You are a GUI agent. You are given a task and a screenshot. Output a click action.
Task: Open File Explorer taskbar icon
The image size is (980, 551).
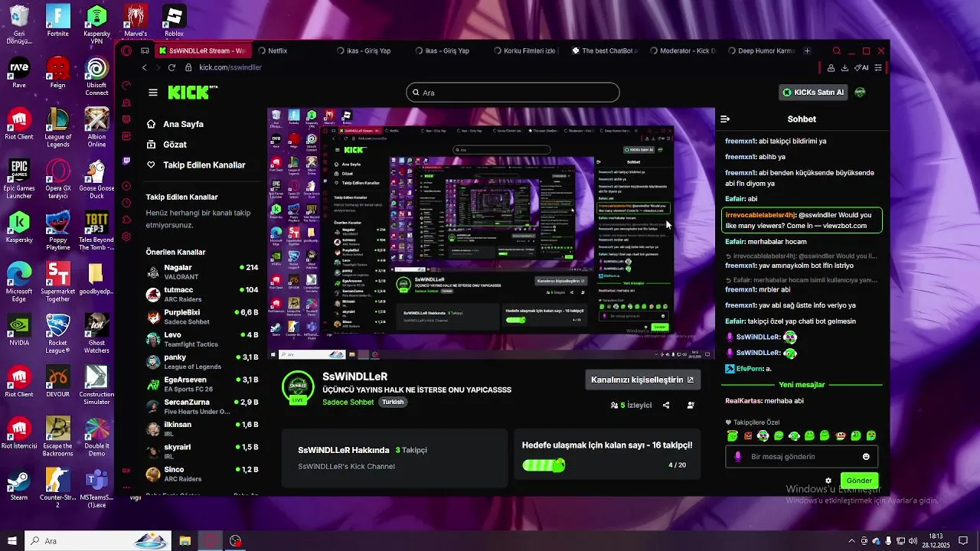coord(185,541)
